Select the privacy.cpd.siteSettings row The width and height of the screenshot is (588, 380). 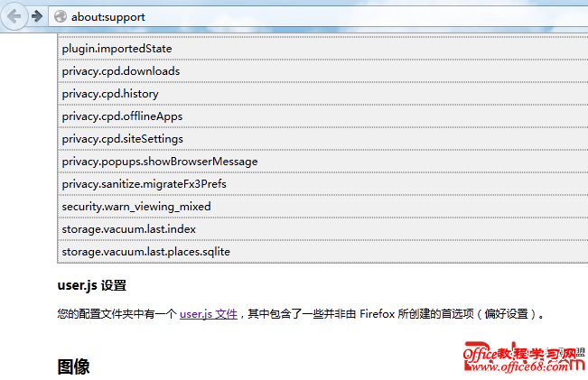click(322, 139)
